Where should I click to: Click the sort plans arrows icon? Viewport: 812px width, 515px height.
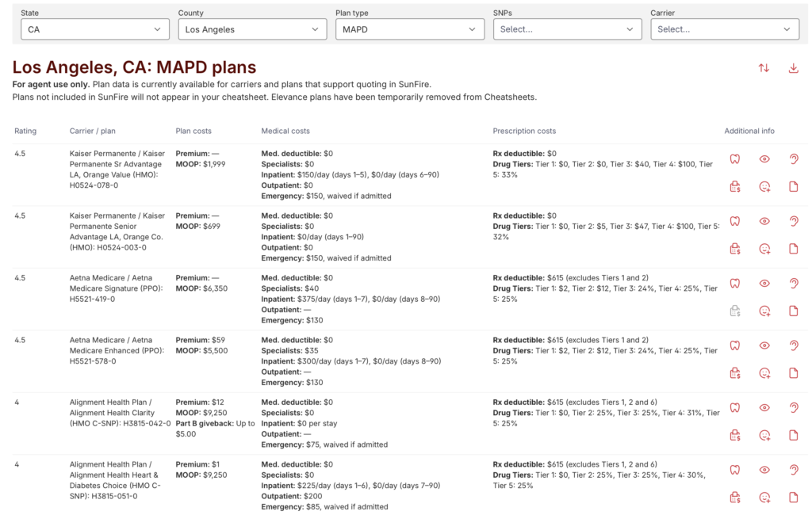pos(764,68)
